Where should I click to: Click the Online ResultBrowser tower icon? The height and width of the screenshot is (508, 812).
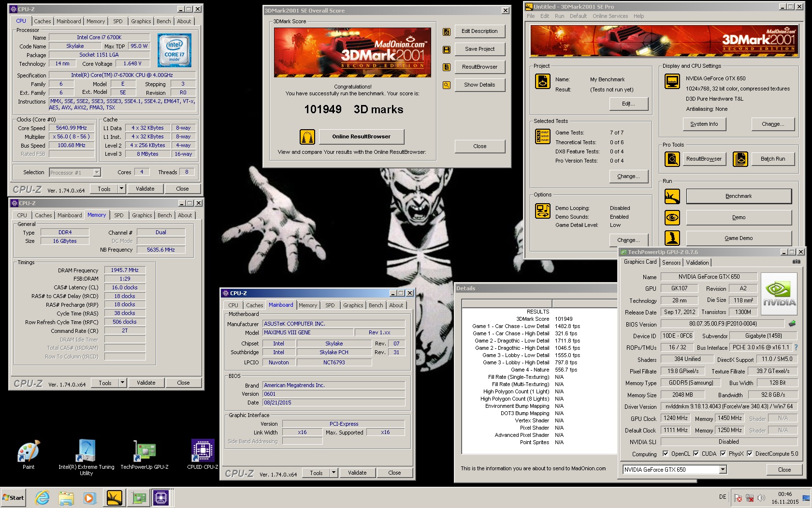click(x=307, y=137)
